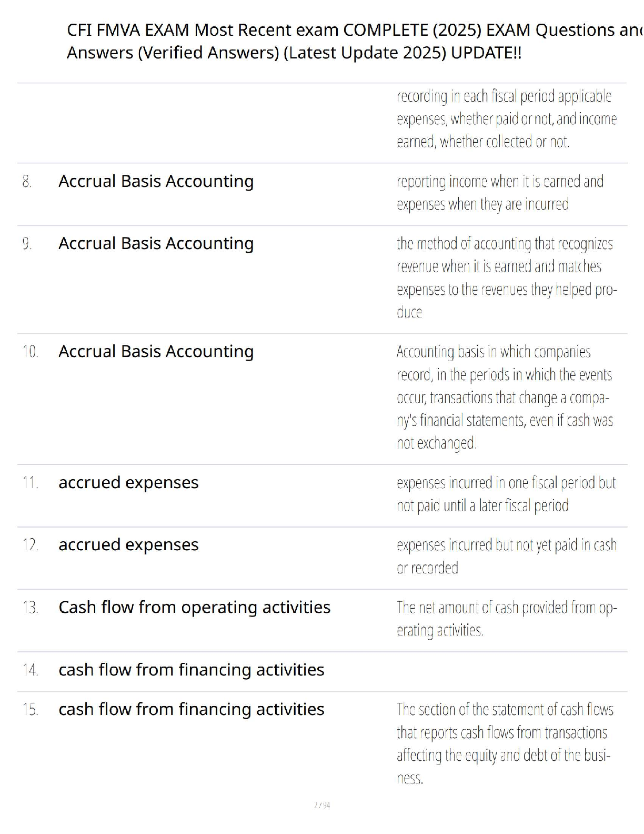Click definition "expenses incurred in one fiscal period"

click(x=505, y=494)
